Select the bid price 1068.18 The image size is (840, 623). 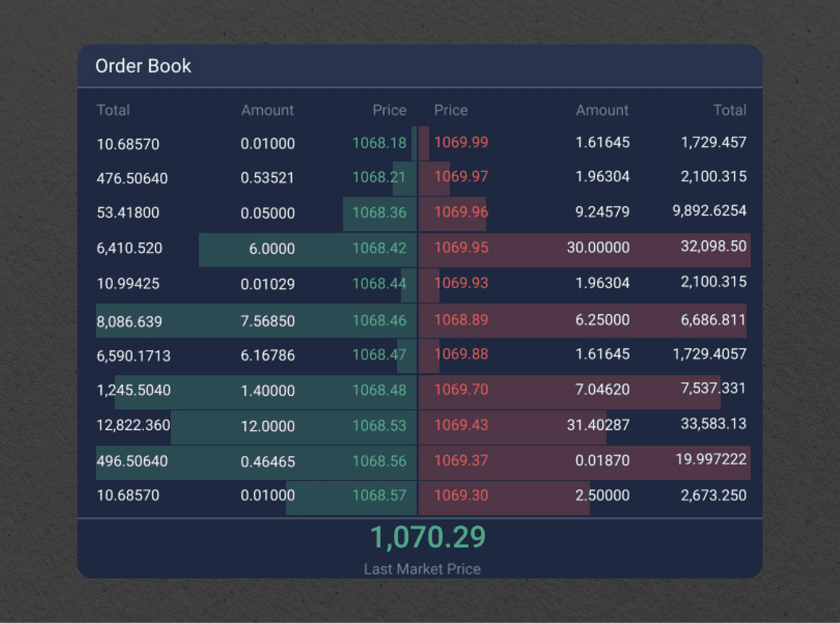(380, 143)
